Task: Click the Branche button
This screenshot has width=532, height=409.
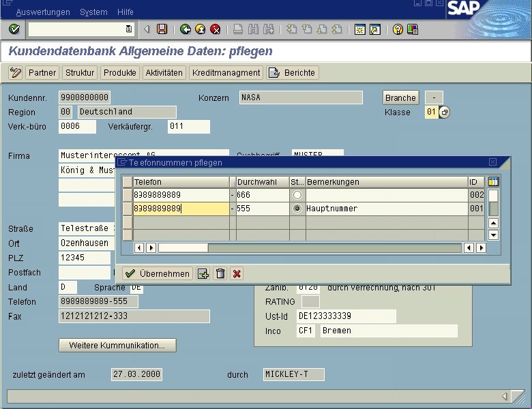Action: coord(400,97)
